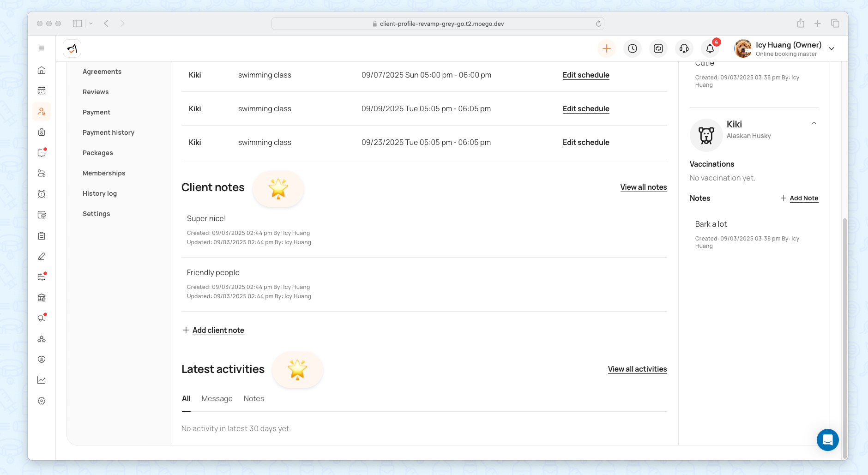Select the Clients and pets sidebar icon
Screen dimensions: 868x475
pyautogui.click(x=42, y=111)
